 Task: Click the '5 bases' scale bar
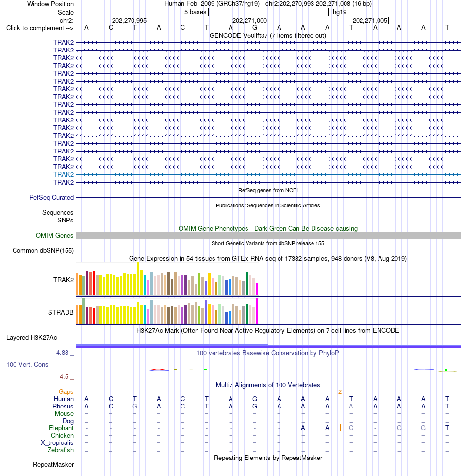(x=268, y=12)
